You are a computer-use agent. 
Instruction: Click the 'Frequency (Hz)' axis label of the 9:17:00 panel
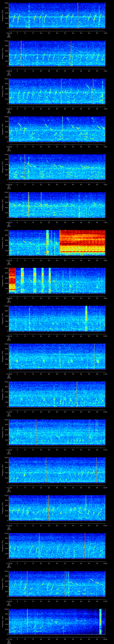click(x=3, y=621)
